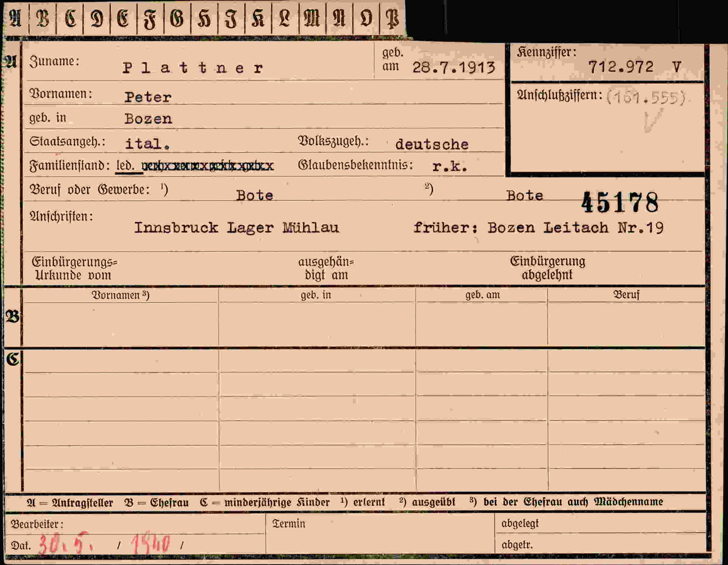The image size is (728, 565).
Task: Click the 'abgelegt' label
Action: click(x=520, y=524)
